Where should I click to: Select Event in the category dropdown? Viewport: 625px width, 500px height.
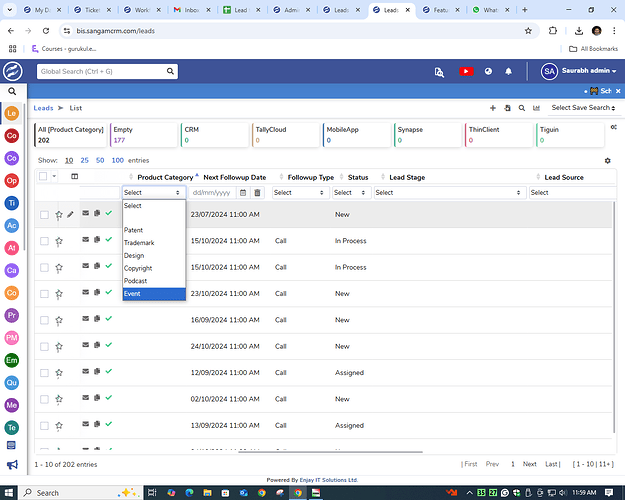coord(154,294)
